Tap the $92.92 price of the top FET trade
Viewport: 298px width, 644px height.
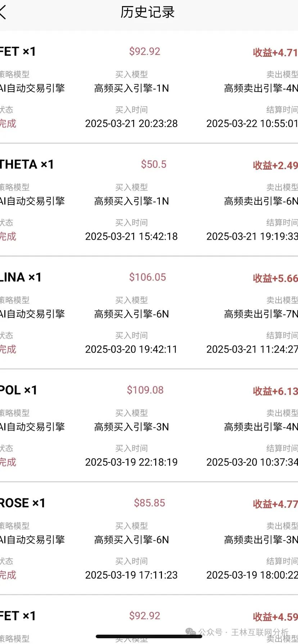(x=145, y=51)
